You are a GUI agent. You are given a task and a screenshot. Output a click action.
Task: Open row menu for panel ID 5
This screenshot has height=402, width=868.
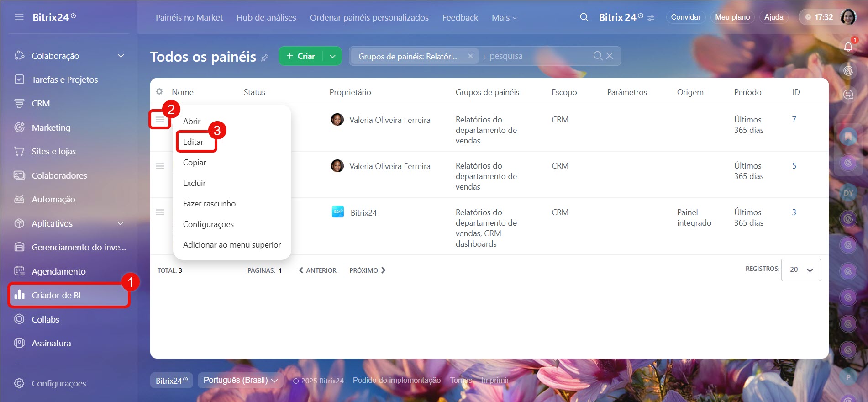tap(160, 166)
